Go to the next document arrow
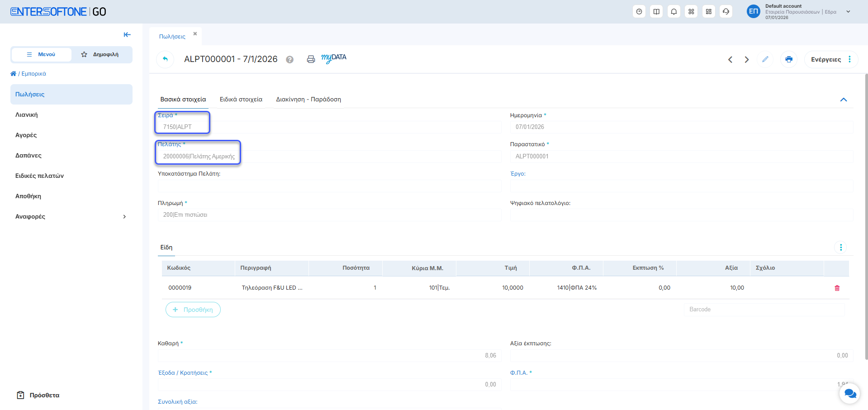Viewport: 868px width, 410px height. pos(747,60)
